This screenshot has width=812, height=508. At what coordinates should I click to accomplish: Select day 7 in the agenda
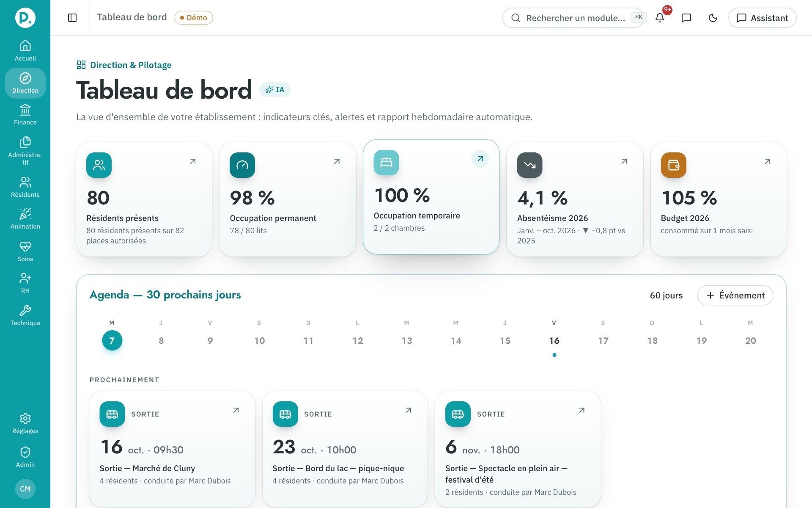coord(112,340)
